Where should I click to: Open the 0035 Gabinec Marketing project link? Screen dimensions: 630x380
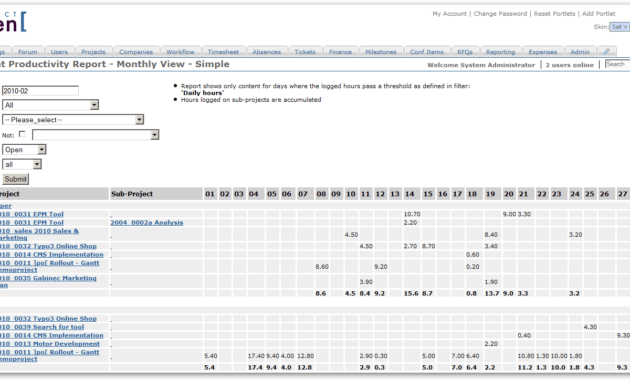(48, 282)
